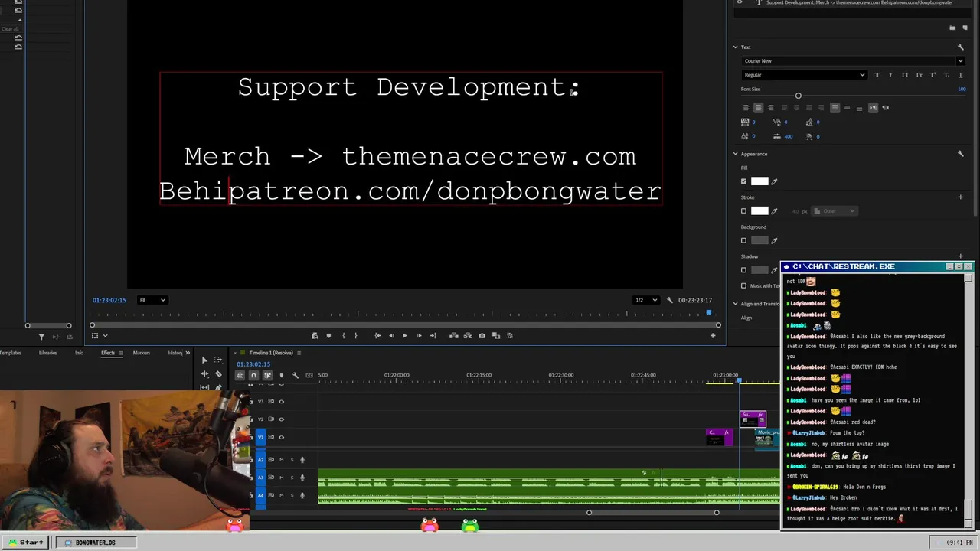Apply Underline text style
980x551 pixels.
click(960, 75)
